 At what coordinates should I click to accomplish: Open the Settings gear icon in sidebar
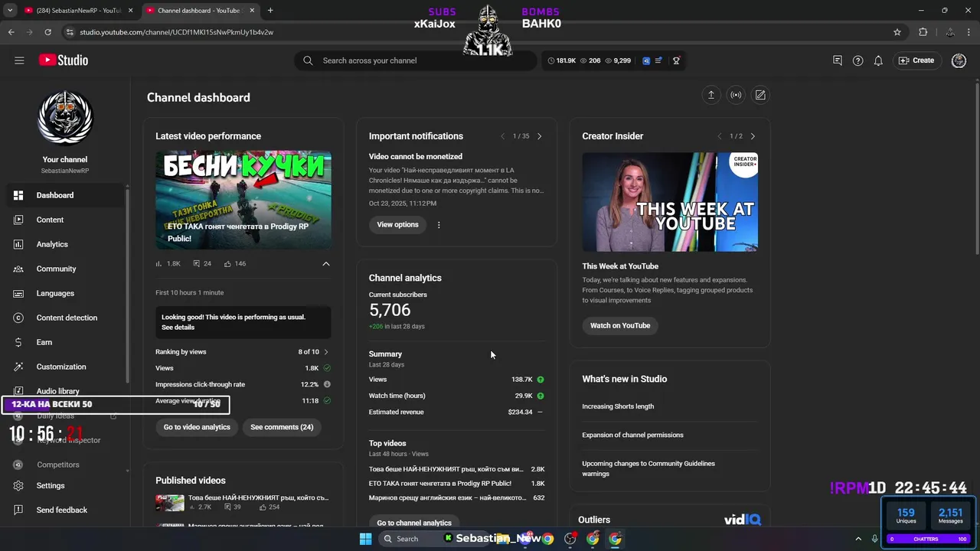[x=18, y=485]
